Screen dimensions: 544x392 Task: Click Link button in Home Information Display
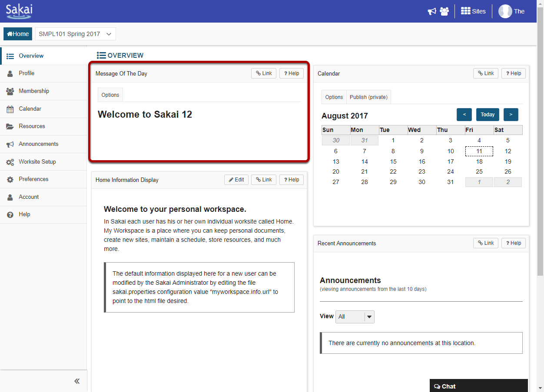pyautogui.click(x=264, y=180)
